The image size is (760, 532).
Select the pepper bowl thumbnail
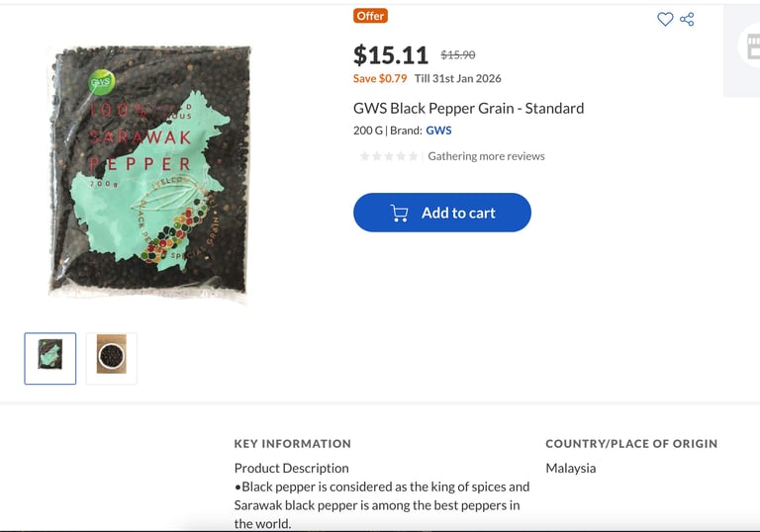112,359
